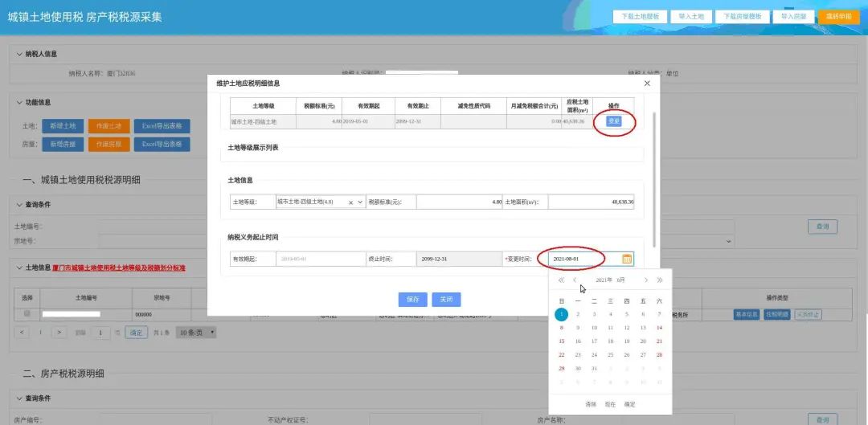Click 关闭 button in dialog
The image size is (868, 425).
[446, 300]
